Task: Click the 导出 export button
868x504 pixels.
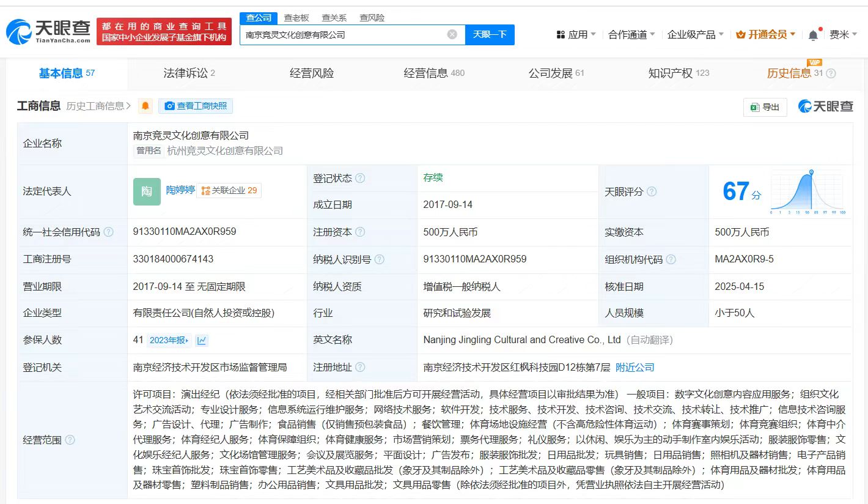Action: [x=765, y=107]
